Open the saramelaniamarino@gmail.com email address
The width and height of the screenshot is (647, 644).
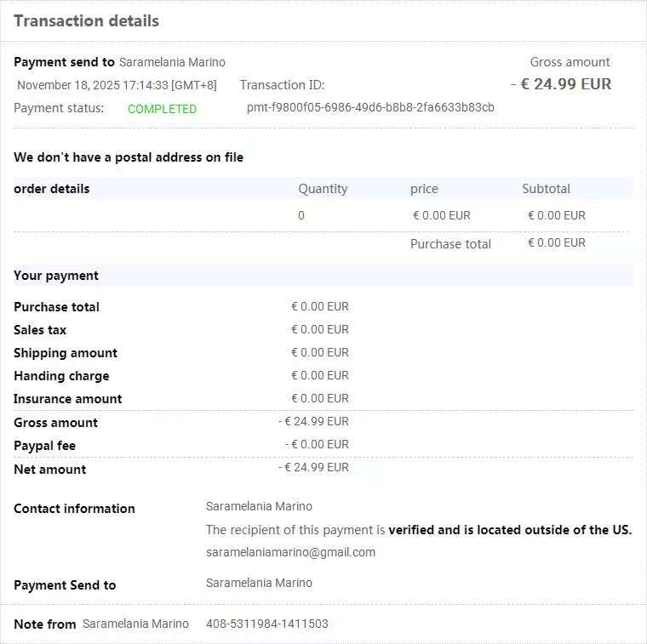click(290, 552)
